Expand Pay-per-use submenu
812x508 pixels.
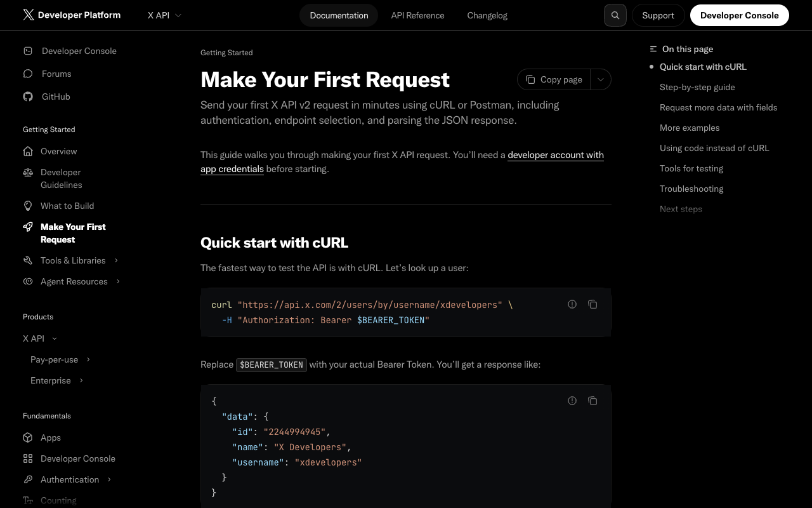coord(88,359)
